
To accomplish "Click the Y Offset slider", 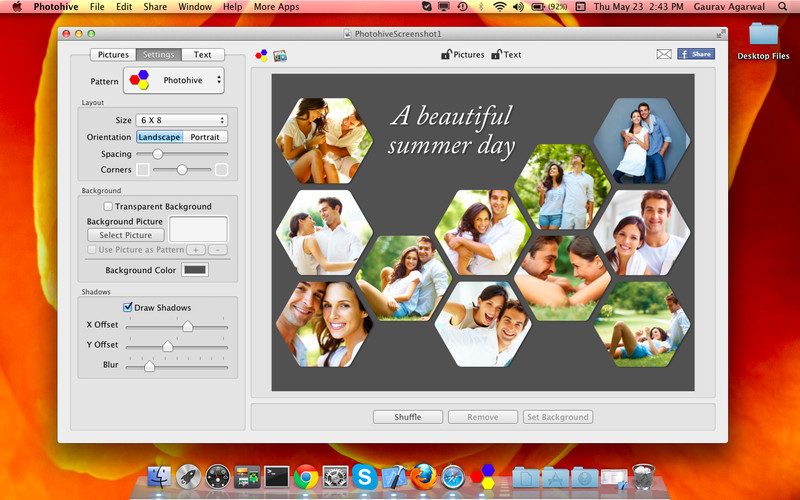I will tap(177, 346).
